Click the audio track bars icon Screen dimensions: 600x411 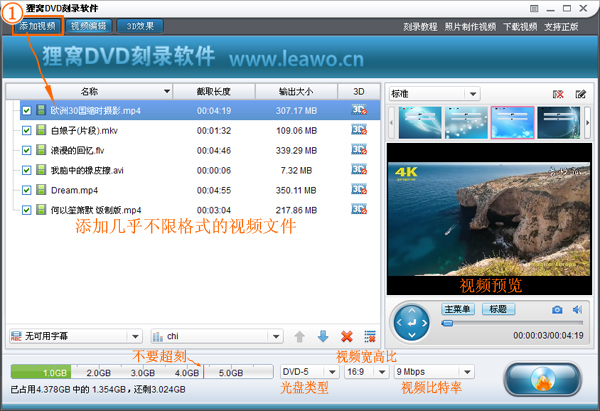coord(158,336)
